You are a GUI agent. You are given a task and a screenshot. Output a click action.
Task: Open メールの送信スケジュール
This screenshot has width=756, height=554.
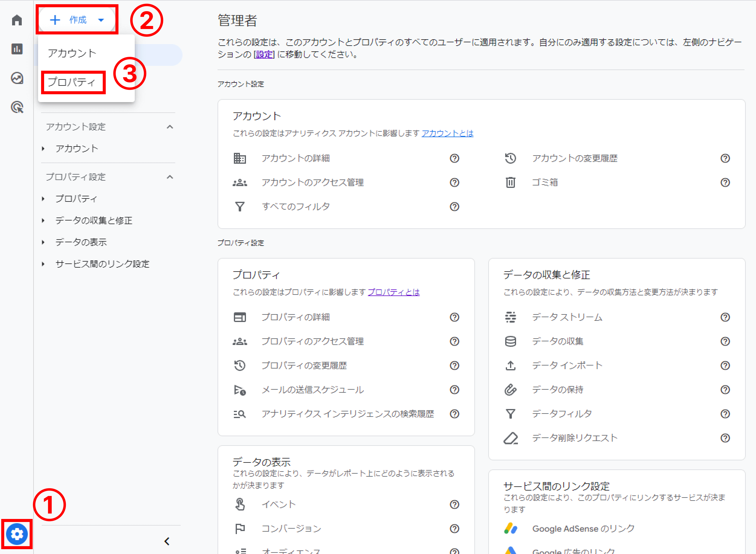313,390
